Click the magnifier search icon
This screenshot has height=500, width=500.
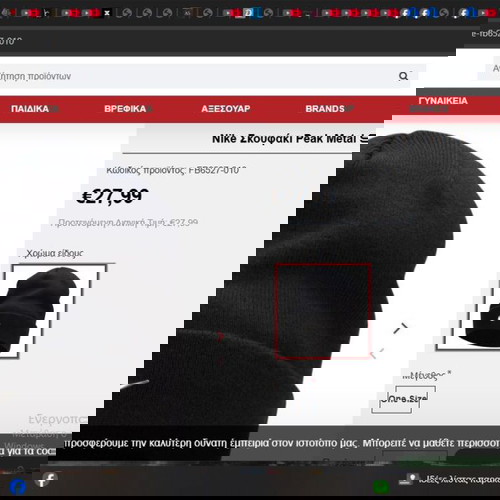[403, 76]
